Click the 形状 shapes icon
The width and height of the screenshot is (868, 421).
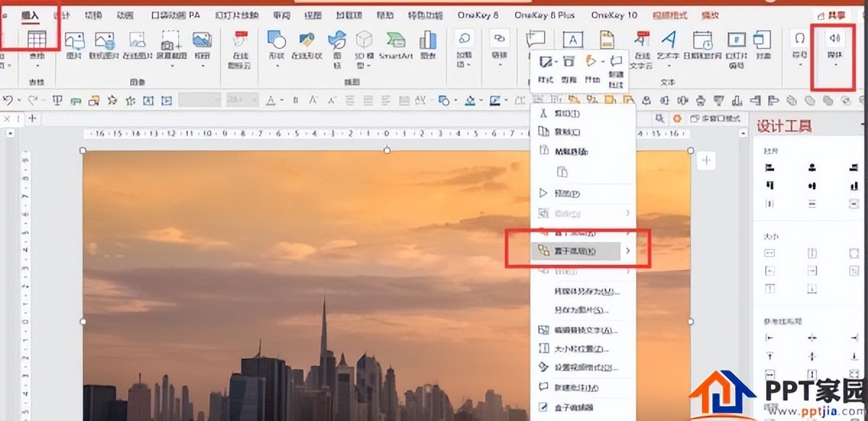pyautogui.click(x=276, y=41)
